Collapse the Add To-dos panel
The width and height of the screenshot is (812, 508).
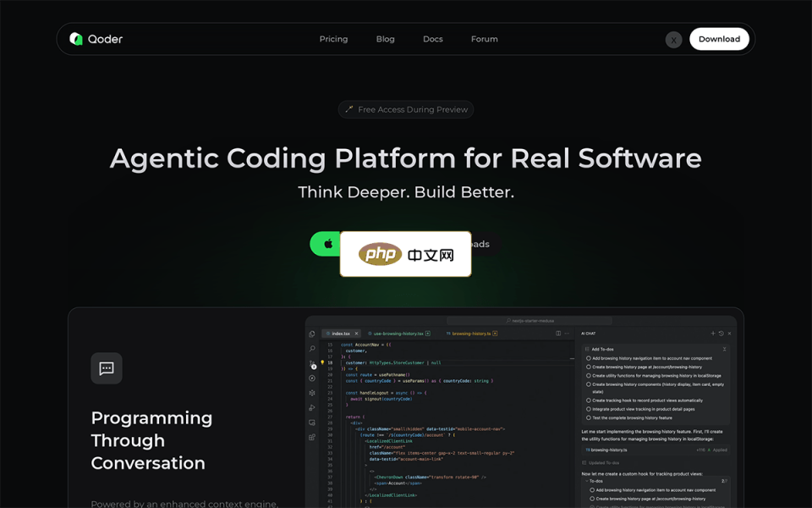[x=725, y=350]
